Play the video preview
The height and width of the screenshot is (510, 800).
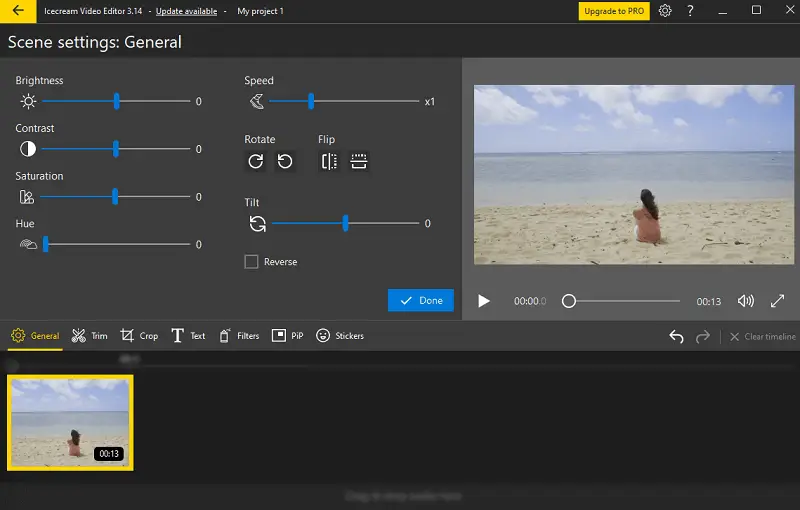(484, 301)
